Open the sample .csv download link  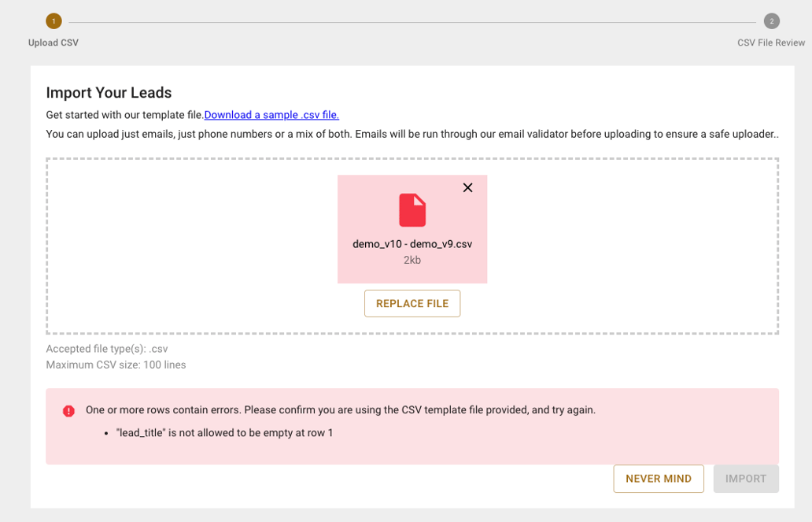pyautogui.click(x=271, y=114)
